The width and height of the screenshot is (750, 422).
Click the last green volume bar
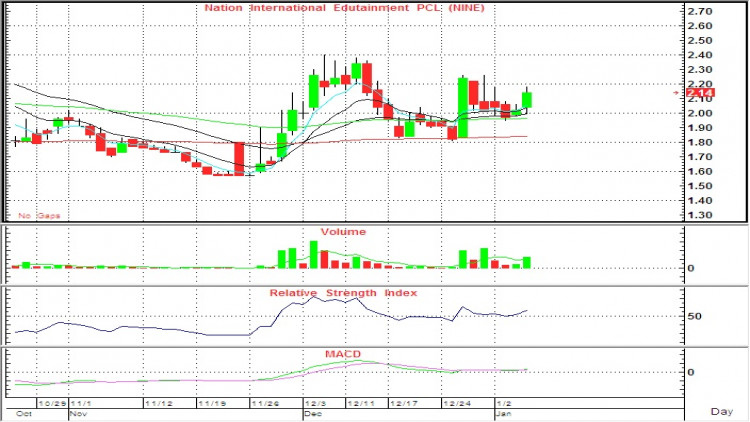tap(527, 262)
